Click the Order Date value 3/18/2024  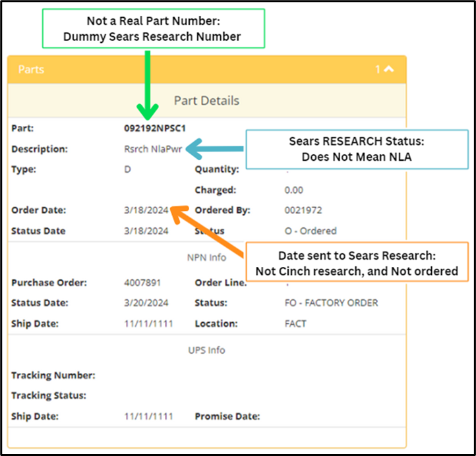click(x=146, y=210)
